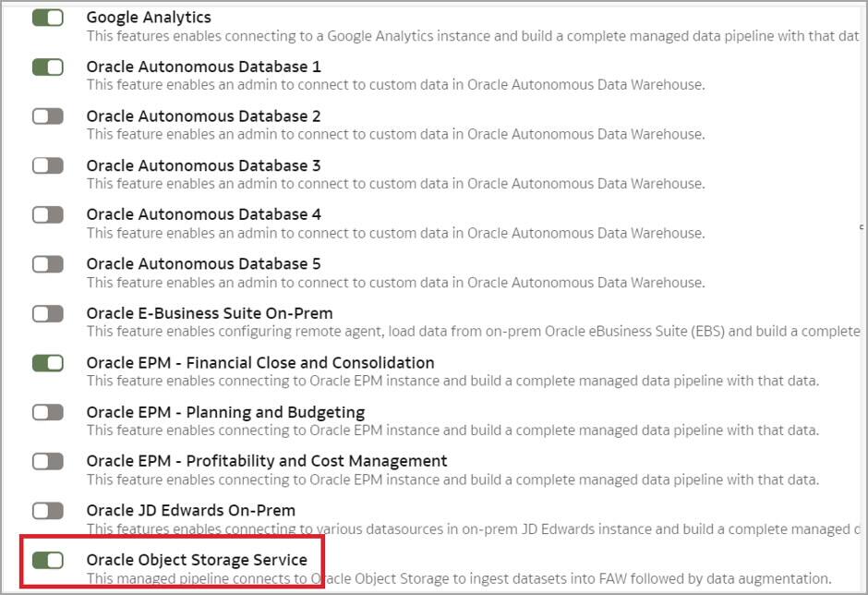
Task: Turn off Oracle Autonomous Database 1 switch
Action: 48,67
